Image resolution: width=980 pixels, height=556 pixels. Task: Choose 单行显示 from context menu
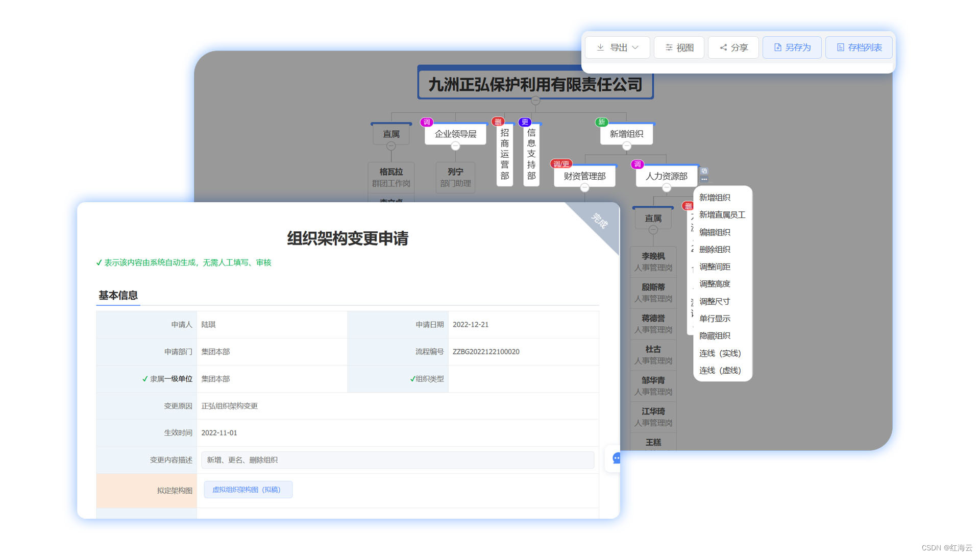click(715, 319)
